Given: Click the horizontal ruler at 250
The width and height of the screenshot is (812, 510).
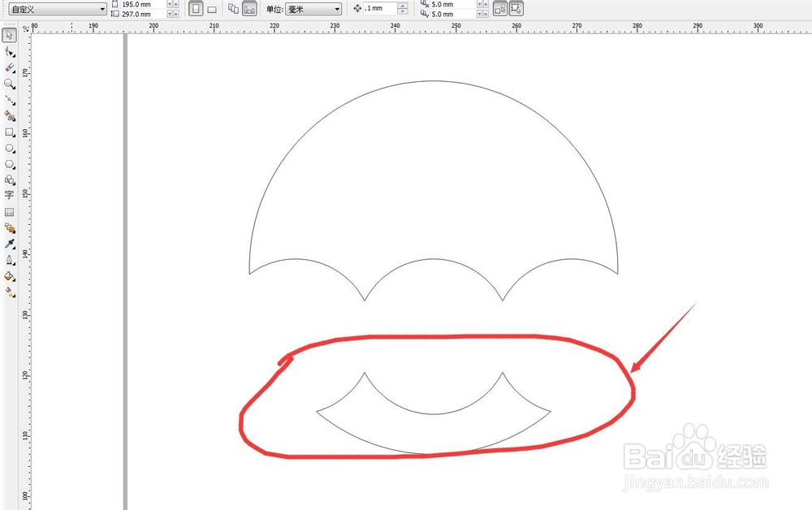Looking at the screenshot, I should pos(456,27).
